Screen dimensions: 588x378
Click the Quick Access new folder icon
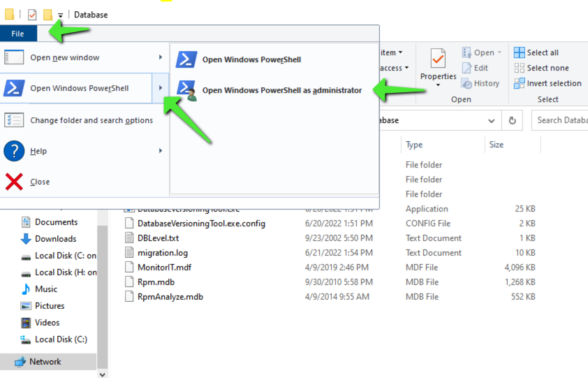click(x=47, y=15)
